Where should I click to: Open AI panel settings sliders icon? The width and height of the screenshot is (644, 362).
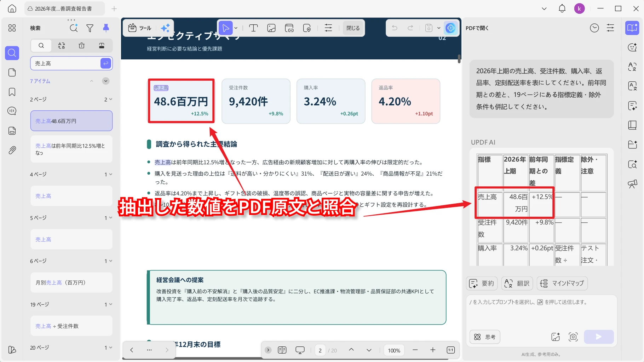pyautogui.click(x=610, y=28)
